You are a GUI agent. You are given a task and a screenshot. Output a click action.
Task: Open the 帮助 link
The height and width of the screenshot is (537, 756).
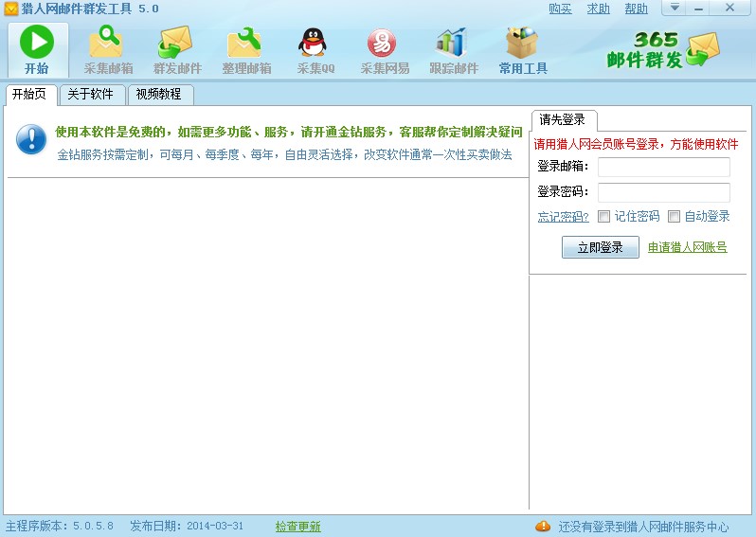point(637,9)
